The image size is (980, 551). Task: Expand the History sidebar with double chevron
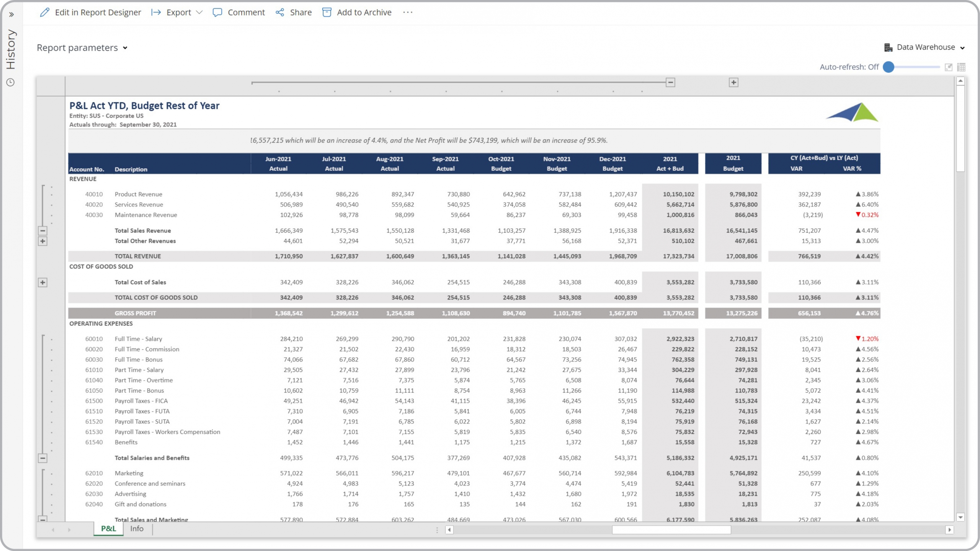11,15
